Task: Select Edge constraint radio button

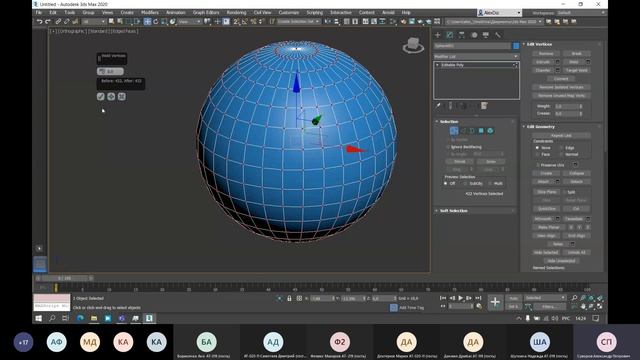Action: [x=561, y=148]
